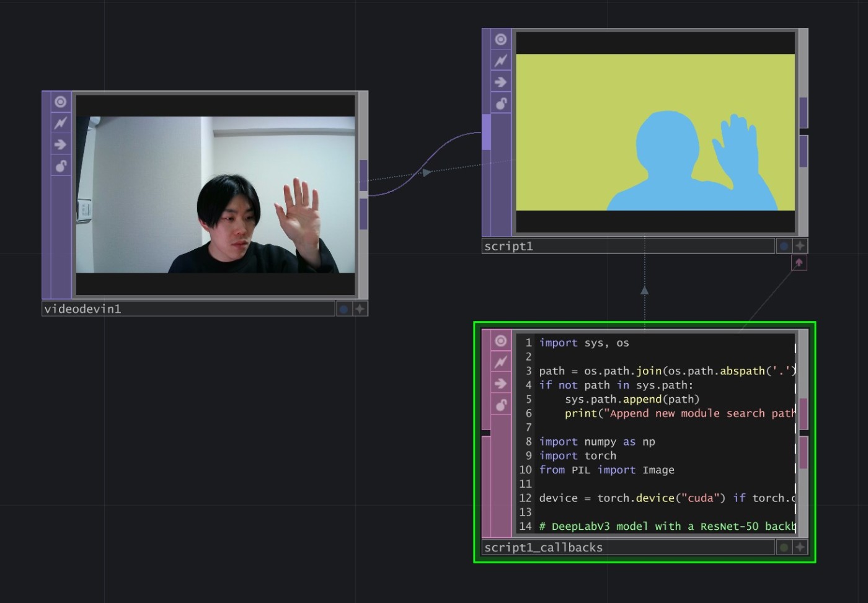Click code line starting 'device = torch.device'
868x603 pixels.
pos(667,498)
